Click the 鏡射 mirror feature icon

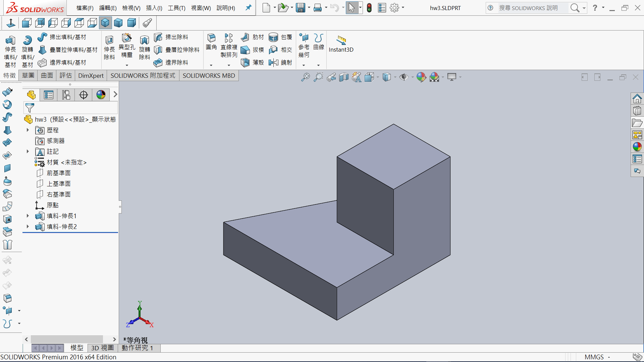pos(274,62)
